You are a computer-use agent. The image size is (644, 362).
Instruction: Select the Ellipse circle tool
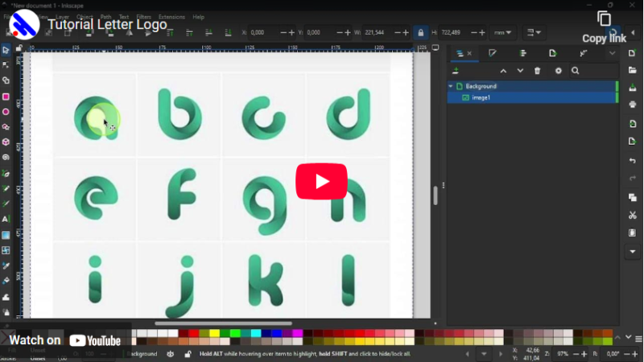pos(6,112)
